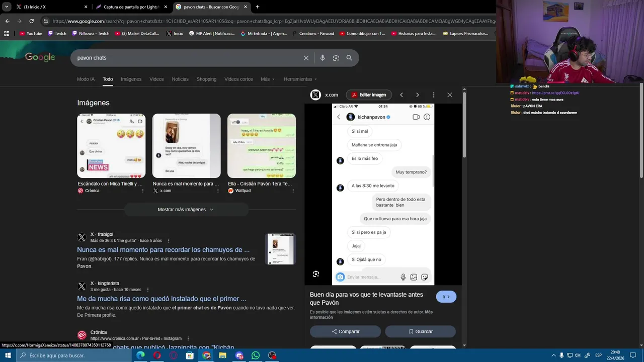Open the Más información link
The height and width of the screenshot is (362, 644).
tap(371, 315)
